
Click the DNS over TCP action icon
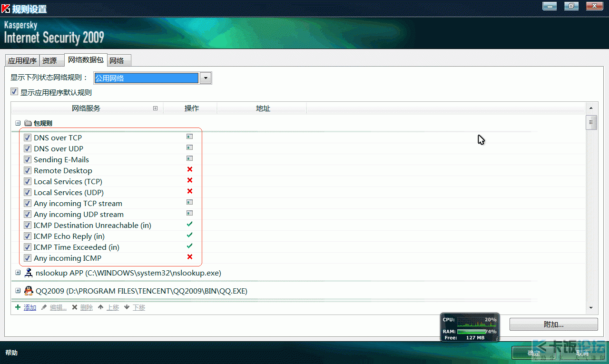[189, 136]
